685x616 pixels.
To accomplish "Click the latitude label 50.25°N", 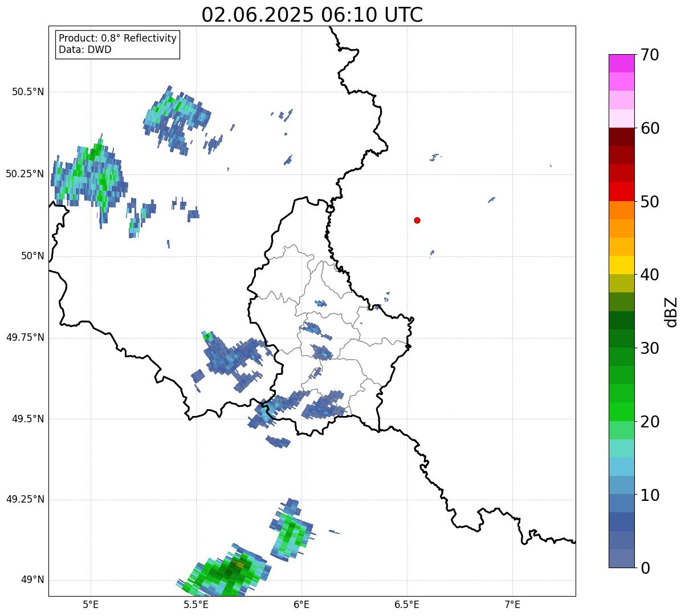I will [25, 174].
